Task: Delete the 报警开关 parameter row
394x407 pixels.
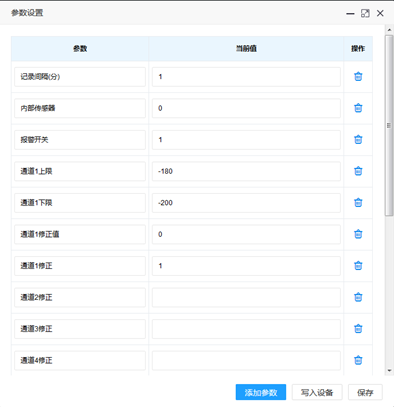Action: pyautogui.click(x=358, y=140)
